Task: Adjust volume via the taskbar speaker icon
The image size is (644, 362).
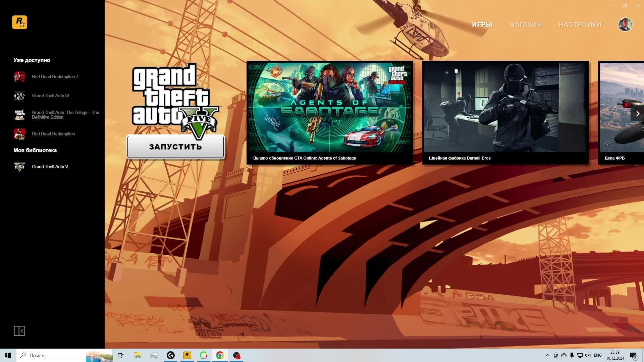Action: 587,355
